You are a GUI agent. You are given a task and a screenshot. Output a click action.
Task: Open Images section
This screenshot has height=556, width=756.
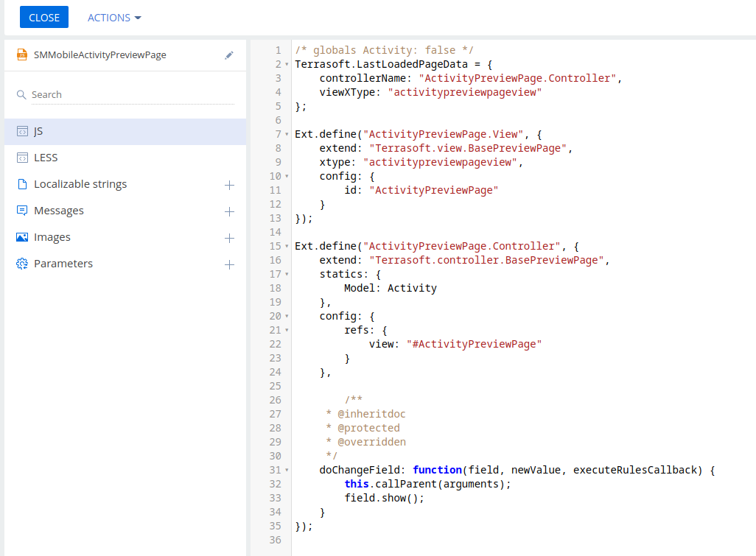pyautogui.click(x=52, y=237)
